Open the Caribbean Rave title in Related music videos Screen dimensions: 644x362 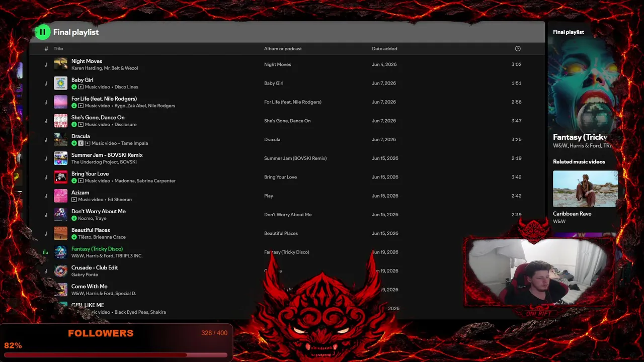[572, 214]
